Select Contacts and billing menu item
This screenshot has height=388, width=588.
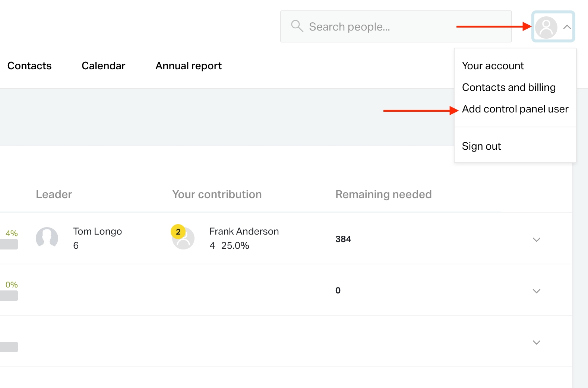pyautogui.click(x=509, y=88)
